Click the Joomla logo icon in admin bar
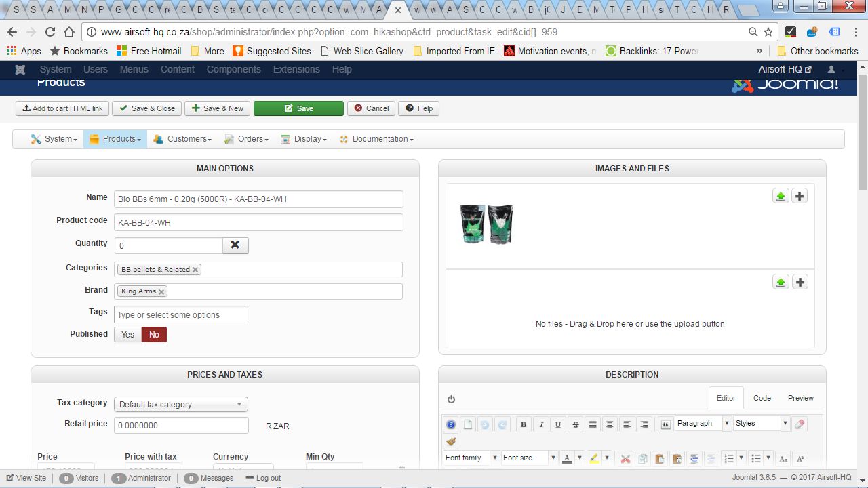Viewport: 868px width, 488px height. [x=20, y=69]
